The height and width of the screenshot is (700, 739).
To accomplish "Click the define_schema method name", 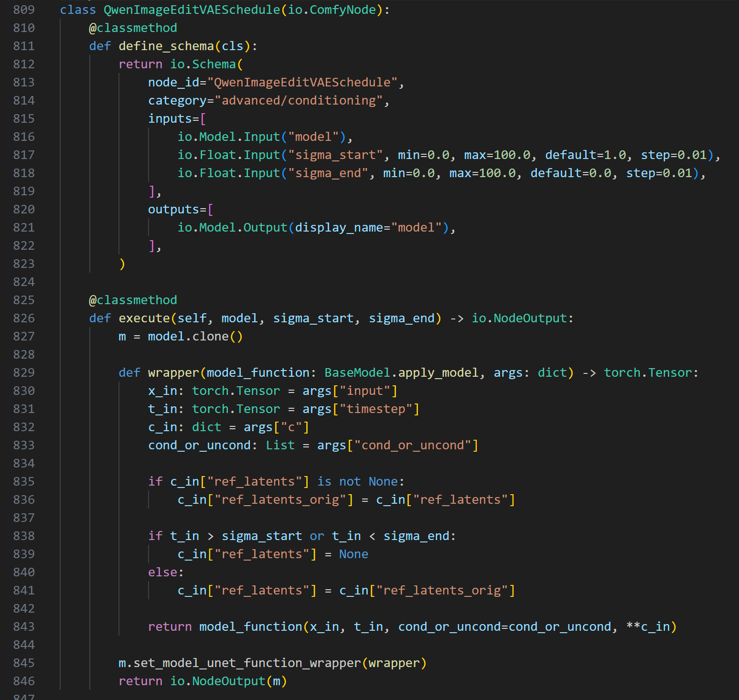I will point(166,46).
